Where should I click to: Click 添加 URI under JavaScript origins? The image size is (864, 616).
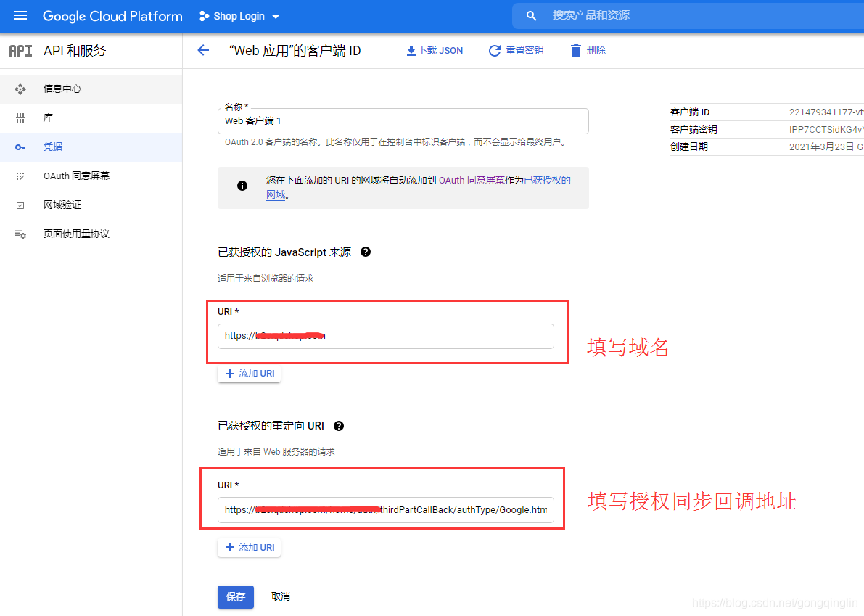(x=250, y=374)
